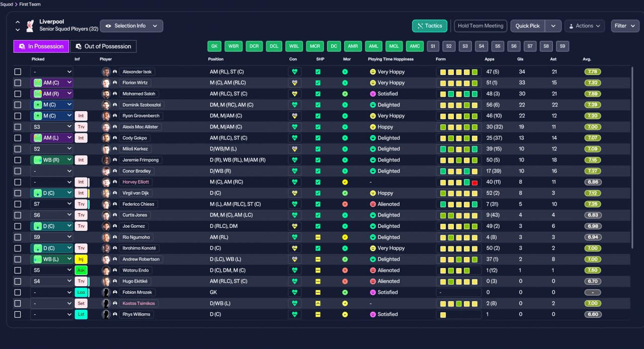Click Kostas Tsimikas's match sharpness icon

point(318,303)
